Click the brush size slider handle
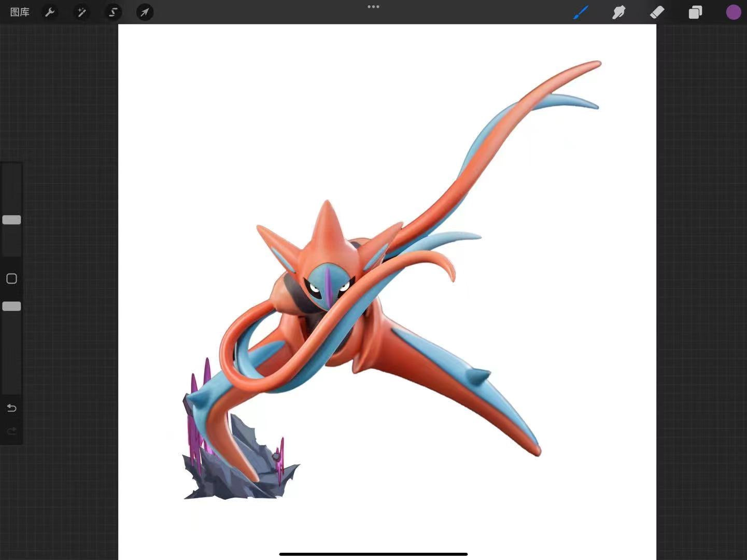 (x=11, y=220)
